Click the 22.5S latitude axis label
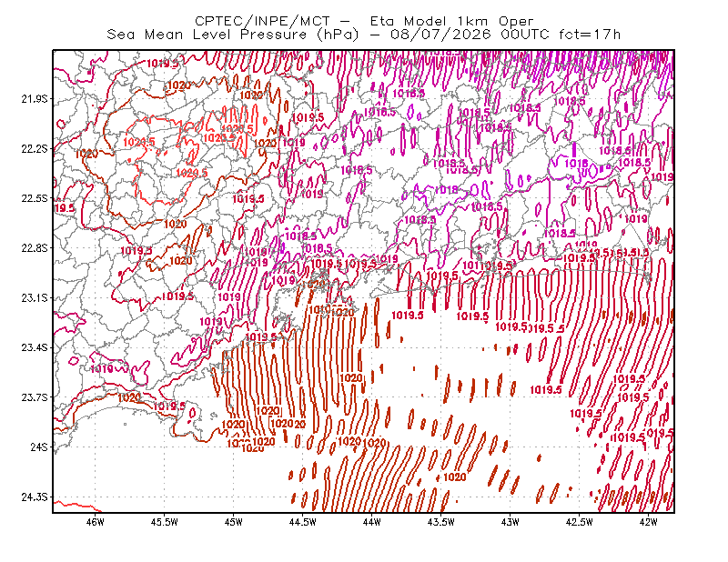 [x=35, y=198]
